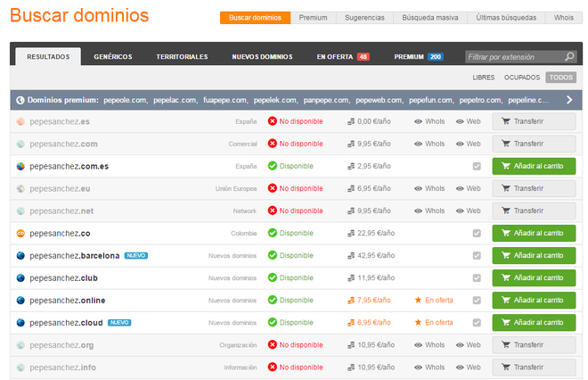The height and width of the screenshot is (380, 588).
Task: Click the eye Whois icon for pepesanchez.es
Action: coord(418,121)
